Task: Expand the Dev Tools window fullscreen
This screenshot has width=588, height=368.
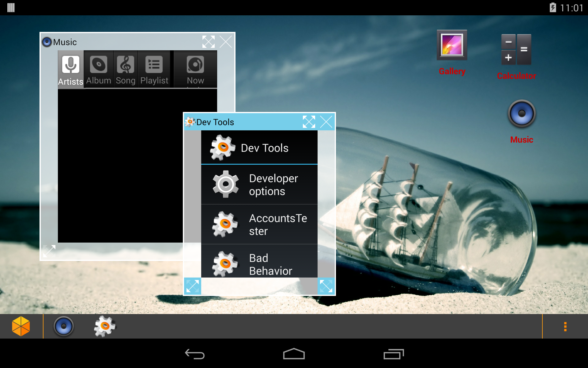Action: coord(309,122)
